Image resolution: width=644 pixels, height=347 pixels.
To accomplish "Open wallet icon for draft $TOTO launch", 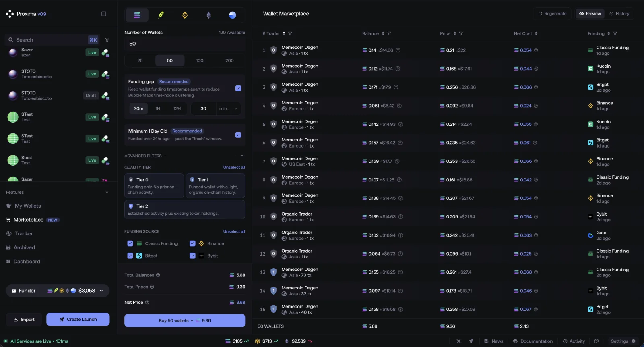I will click(x=105, y=96).
